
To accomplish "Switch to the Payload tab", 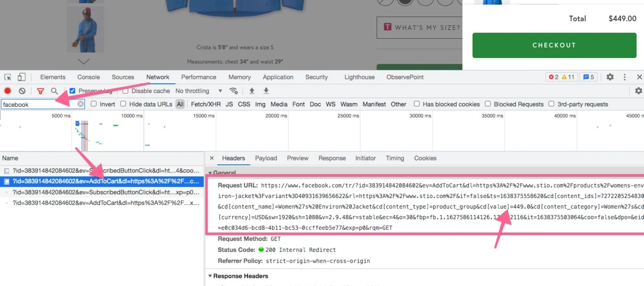I will [x=266, y=158].
